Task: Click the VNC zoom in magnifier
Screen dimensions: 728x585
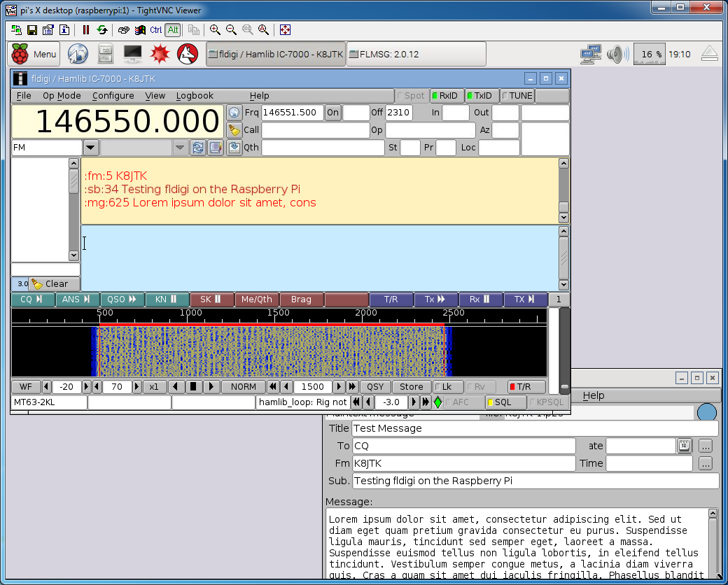Action: (x=215, y=30)
